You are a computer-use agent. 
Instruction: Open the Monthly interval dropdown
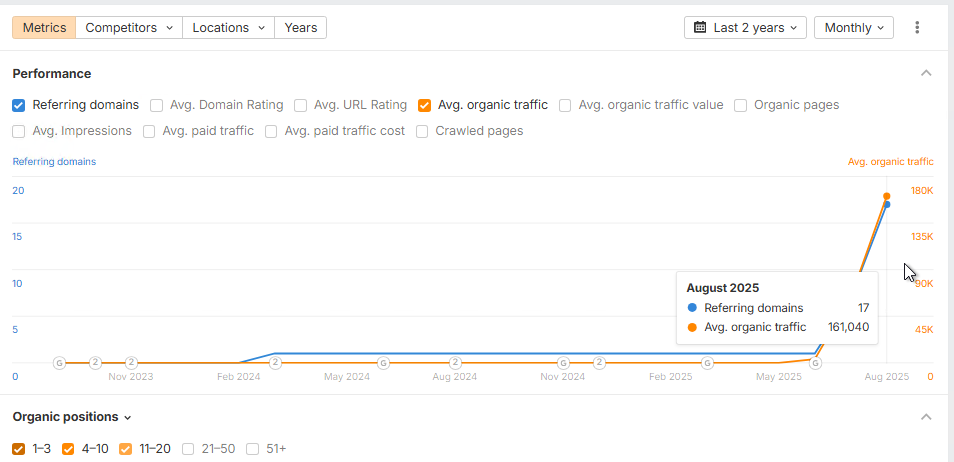854,27
